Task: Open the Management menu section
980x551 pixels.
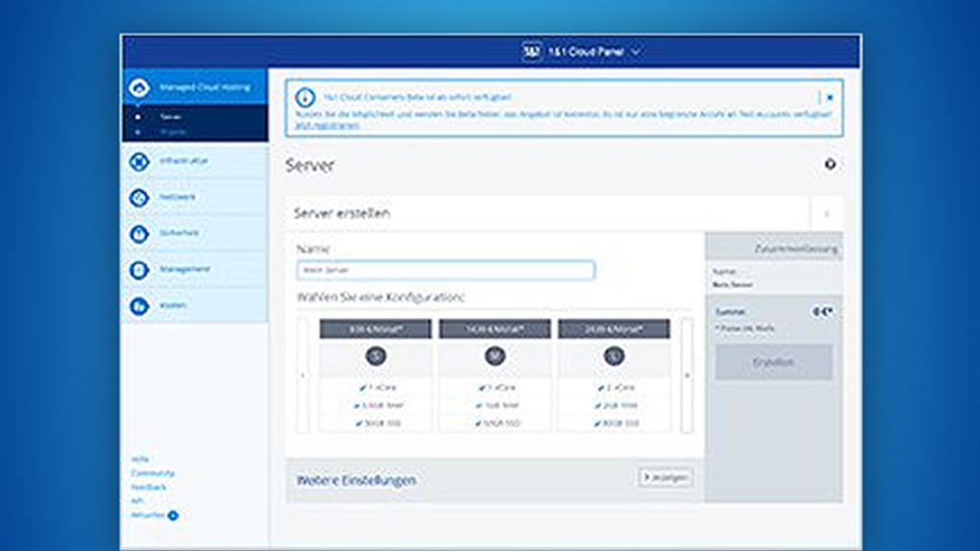Action: (x=196, y=269)
